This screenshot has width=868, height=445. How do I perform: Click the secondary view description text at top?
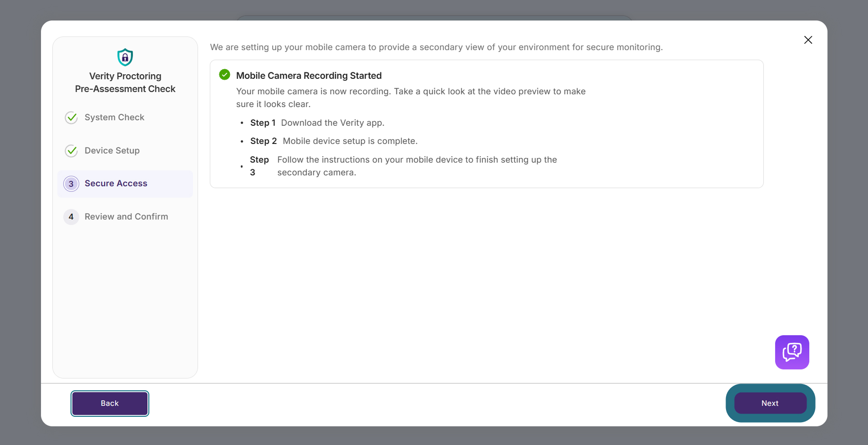(436, 47)
